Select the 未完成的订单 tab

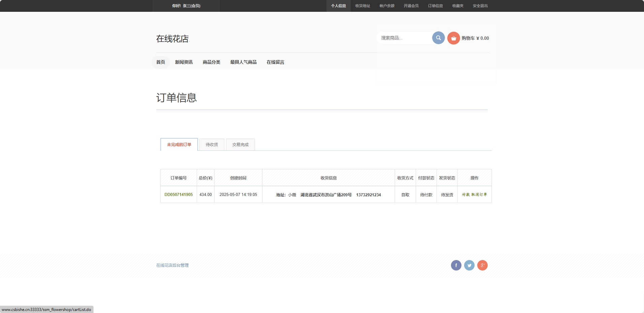coord(179,144)
